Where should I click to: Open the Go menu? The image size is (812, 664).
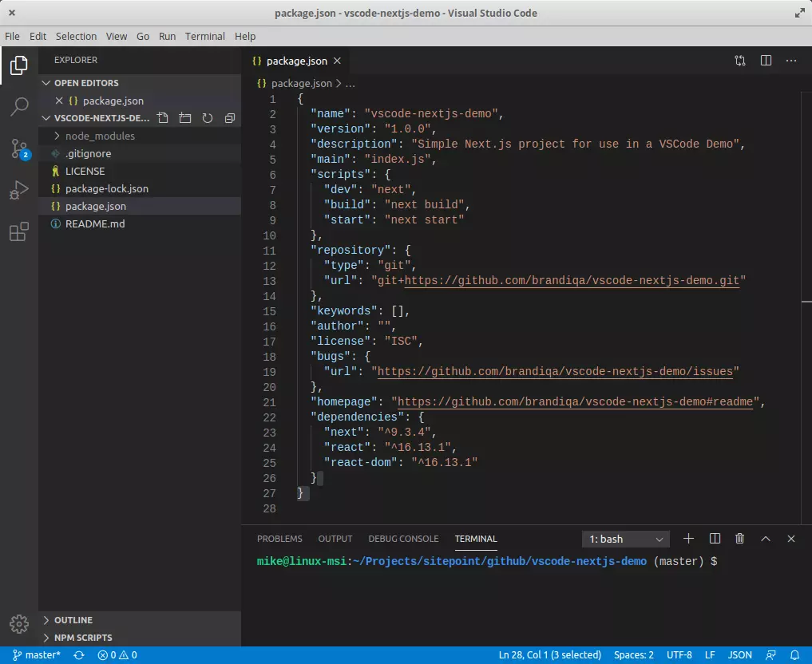coord(143,36)
